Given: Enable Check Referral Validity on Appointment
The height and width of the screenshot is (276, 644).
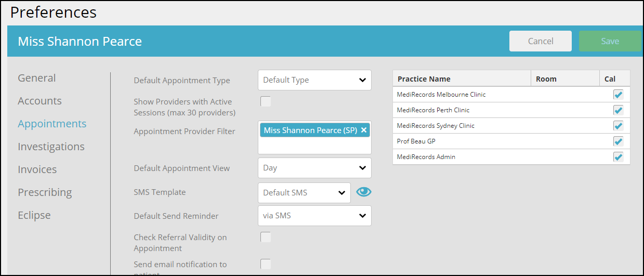Looking at the screenshot, I should pos(266,237).
